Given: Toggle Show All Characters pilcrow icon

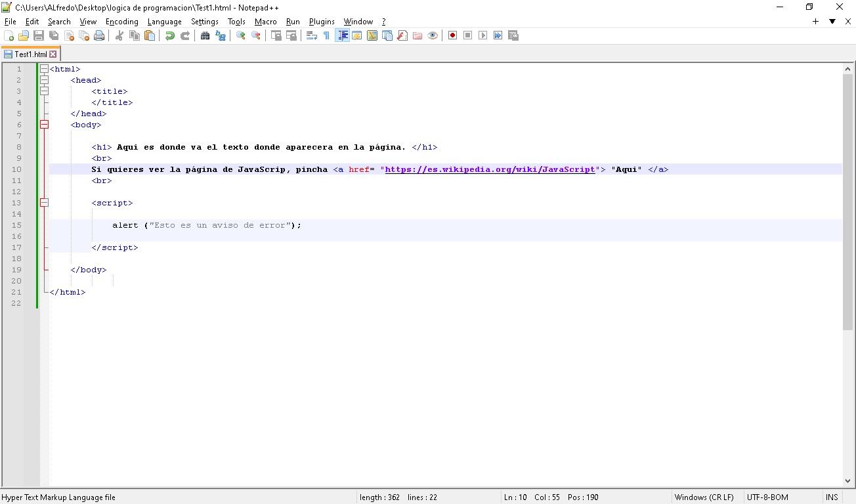Looking at the screenshot, I should [326, 35].
